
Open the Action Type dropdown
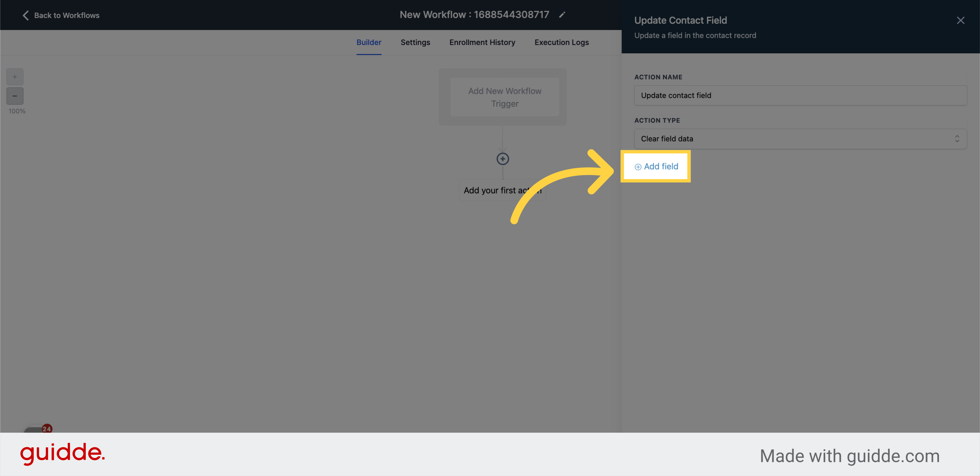point(799,138)
